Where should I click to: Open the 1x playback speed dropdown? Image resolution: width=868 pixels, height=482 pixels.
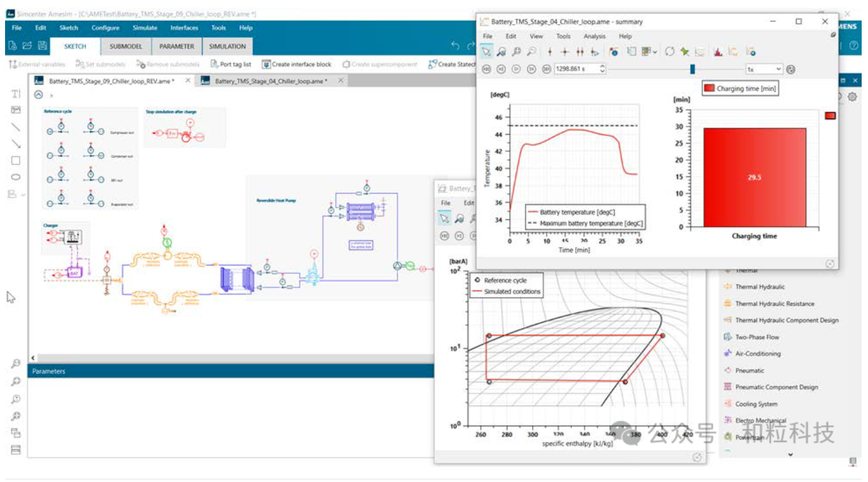(x=764, y=69)
